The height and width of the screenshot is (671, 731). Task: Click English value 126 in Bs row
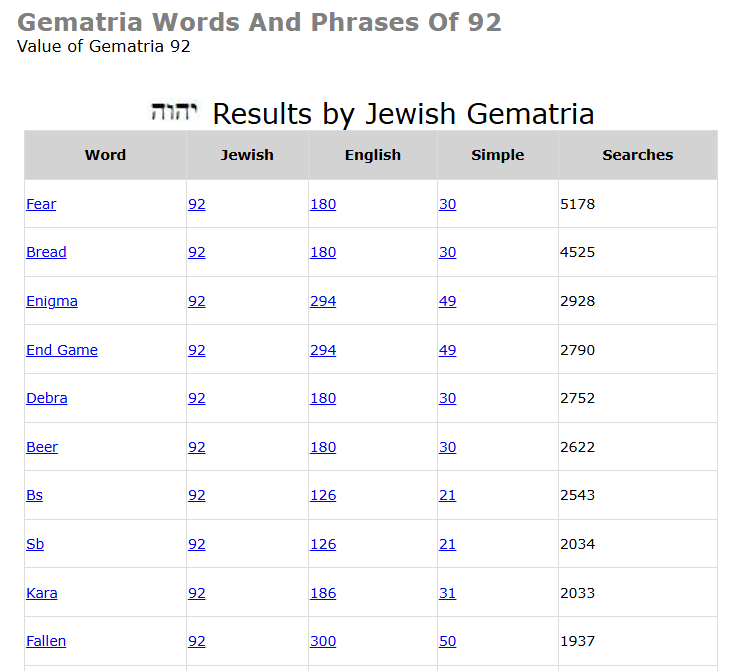tap(323, 495)
